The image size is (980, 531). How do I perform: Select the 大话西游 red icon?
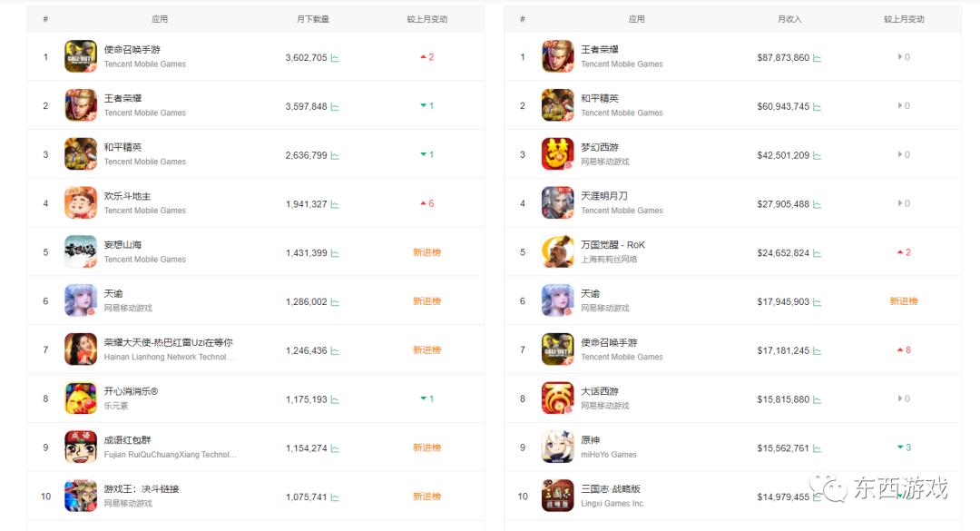tap(557, 398)
